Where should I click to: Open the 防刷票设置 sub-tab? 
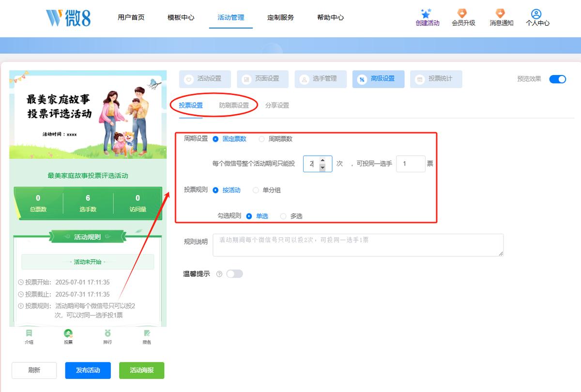point(234,106)
